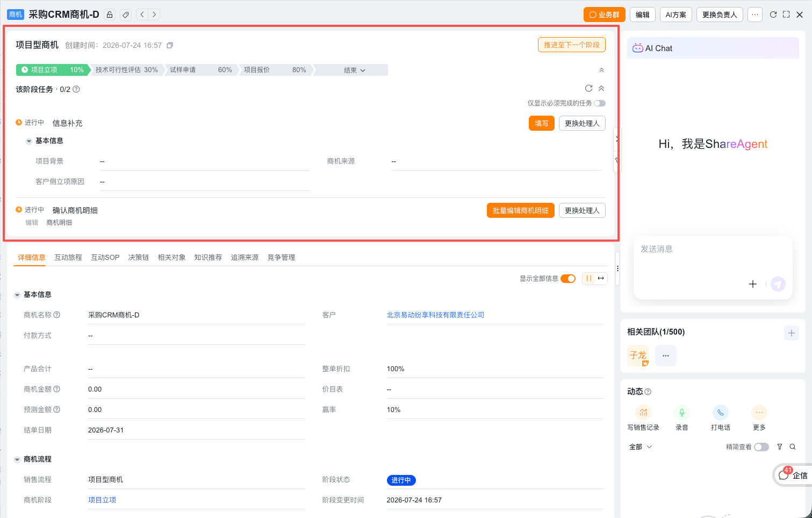
Task: Collapse the 商机流程 section
Action: pos(17,459)
